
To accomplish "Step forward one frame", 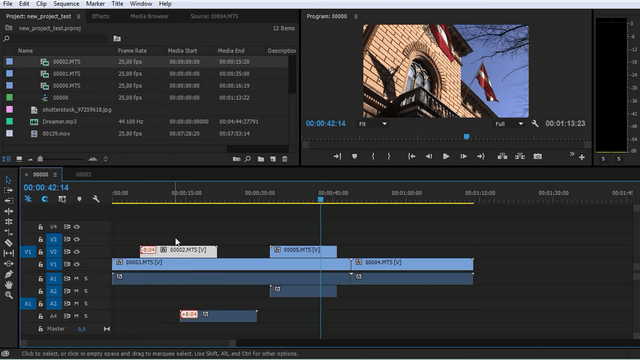I will 463,156.
